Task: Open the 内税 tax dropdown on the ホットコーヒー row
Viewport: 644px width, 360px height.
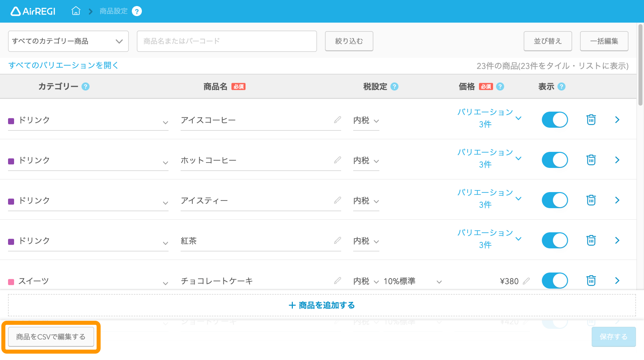Action: point(366,161)
